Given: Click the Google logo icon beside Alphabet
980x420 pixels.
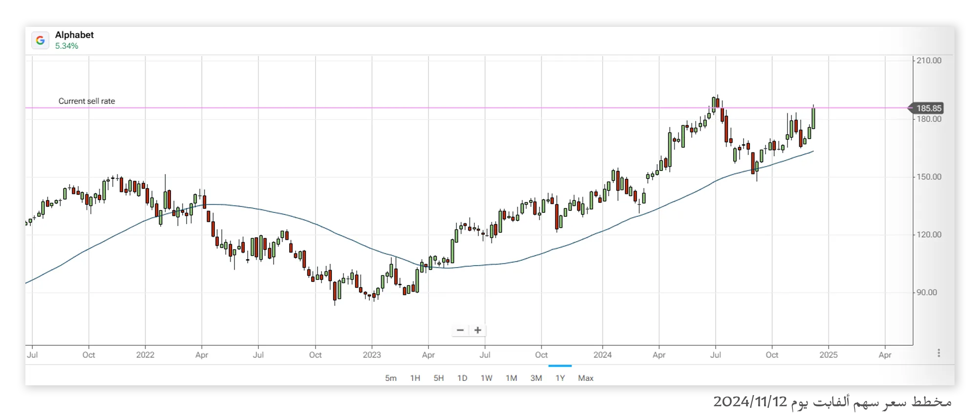Looking at the screenshot, I should point(41,40).
